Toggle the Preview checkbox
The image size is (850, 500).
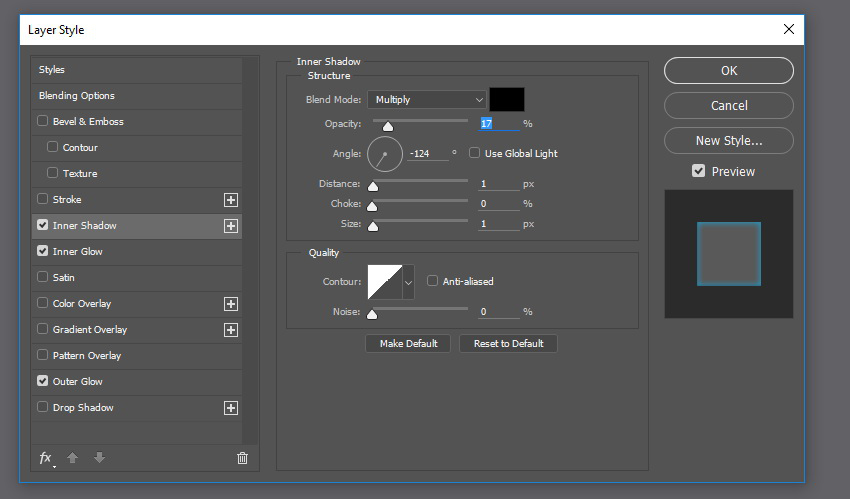click(698, 171)
